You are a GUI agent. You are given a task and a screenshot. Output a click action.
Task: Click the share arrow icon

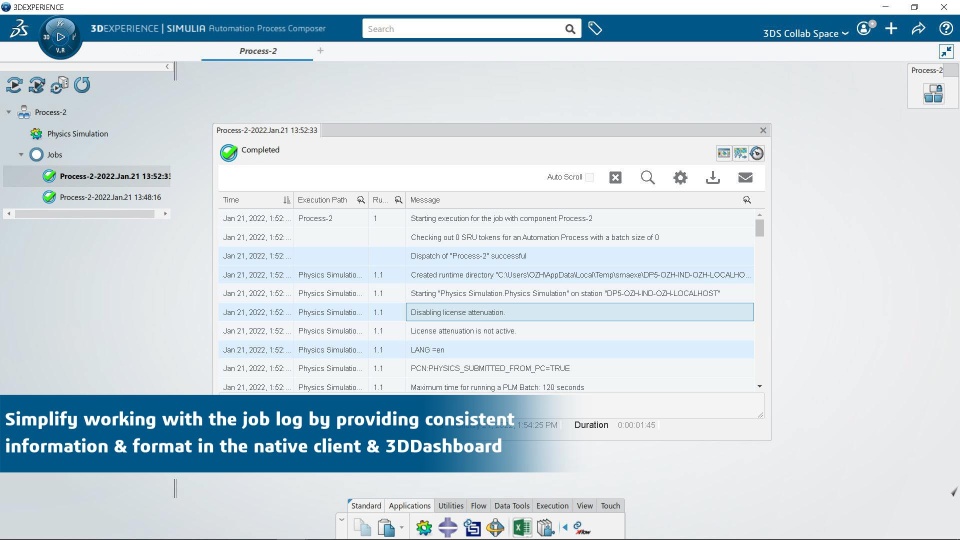tap(918, 28)
